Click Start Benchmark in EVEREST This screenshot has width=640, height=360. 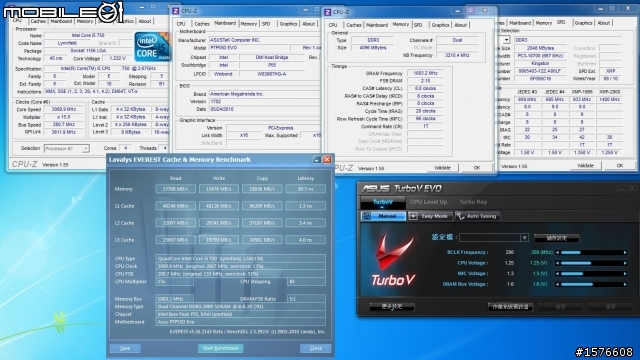[220, 348]
